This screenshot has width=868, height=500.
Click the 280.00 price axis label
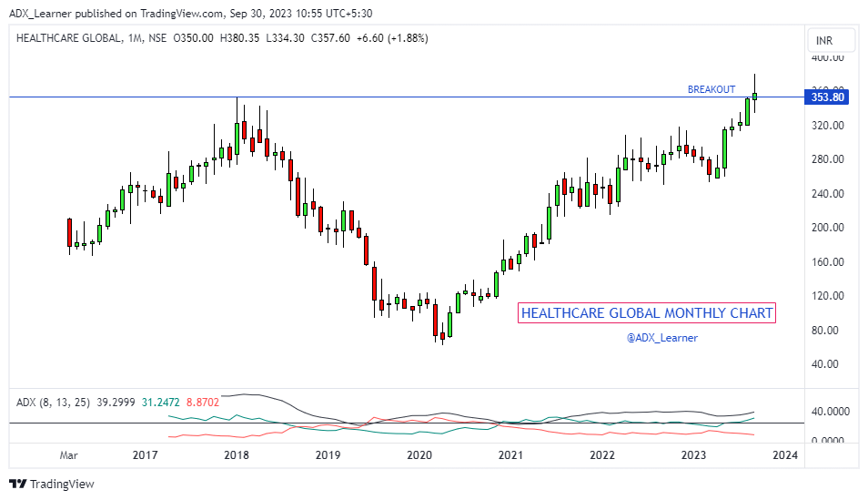[828, 159]
